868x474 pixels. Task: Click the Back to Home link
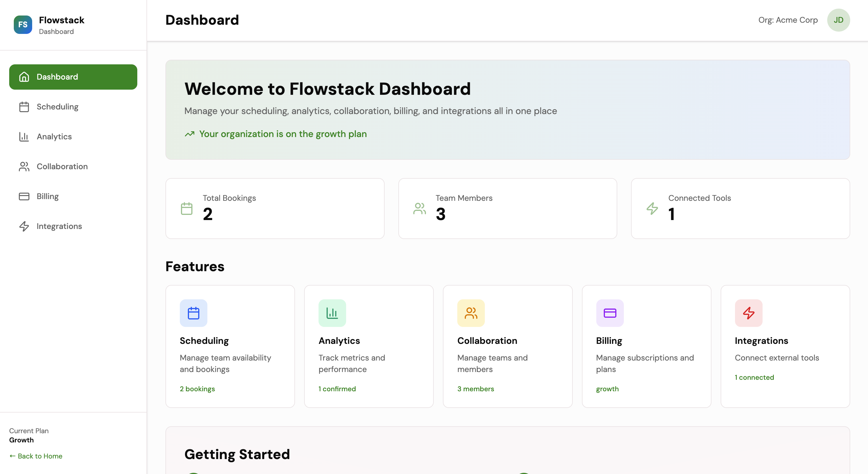tap(36, 456)
